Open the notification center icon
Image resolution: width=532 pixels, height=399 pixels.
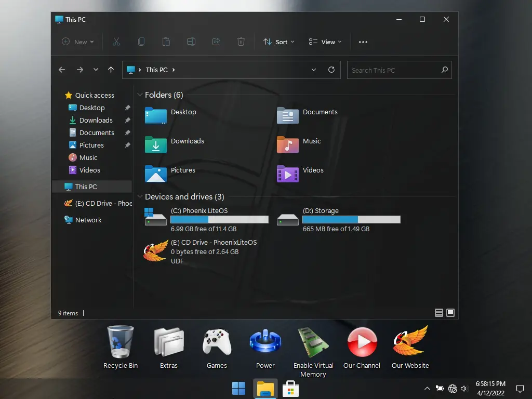click(x=520, y=389)
